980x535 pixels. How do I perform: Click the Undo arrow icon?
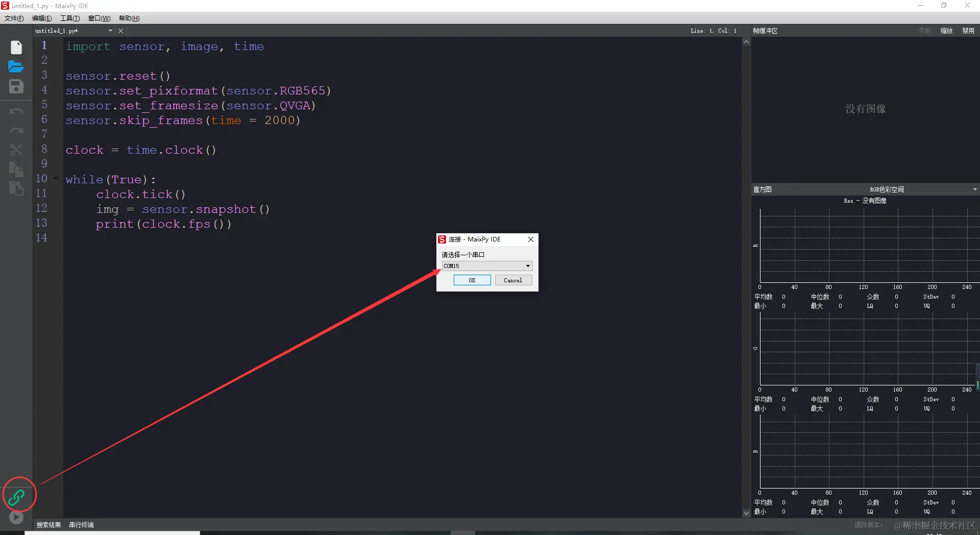tap(16, 111)
